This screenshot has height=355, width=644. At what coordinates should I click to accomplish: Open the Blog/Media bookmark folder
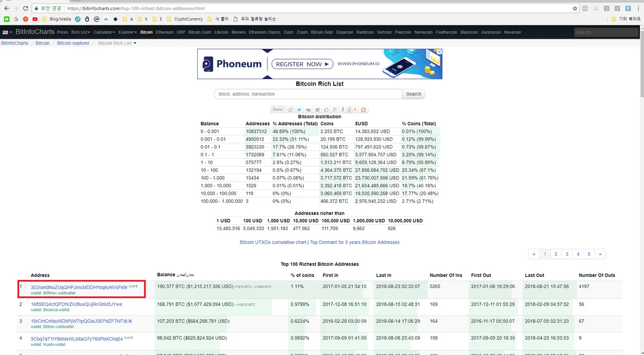[x=56, y=19]
